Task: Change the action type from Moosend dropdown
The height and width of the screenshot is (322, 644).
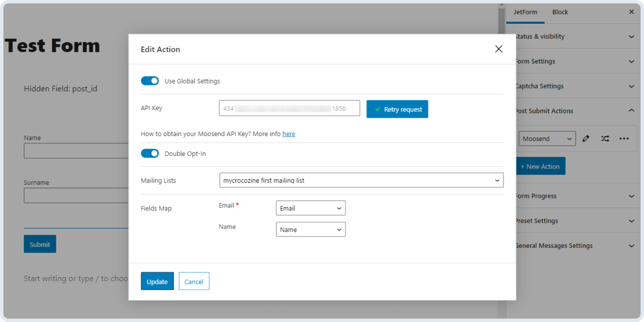Action: tap(547, 139)
